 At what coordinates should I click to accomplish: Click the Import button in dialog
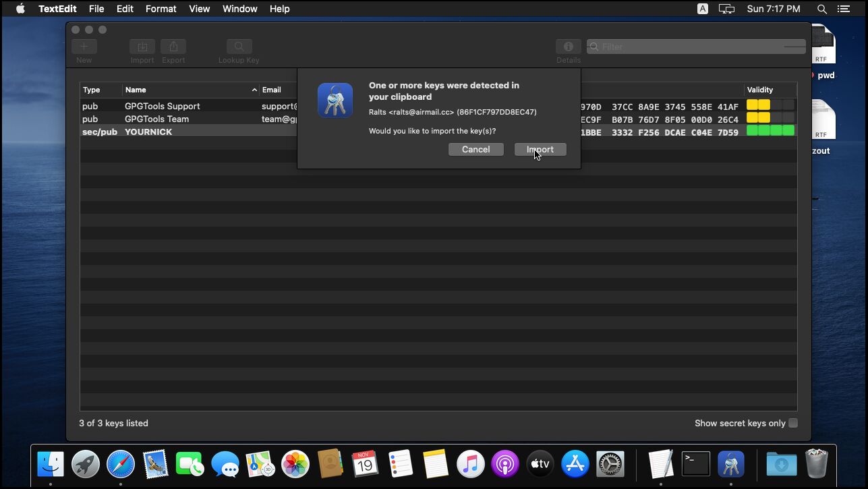pyautogui.click(x=540, y=150)
